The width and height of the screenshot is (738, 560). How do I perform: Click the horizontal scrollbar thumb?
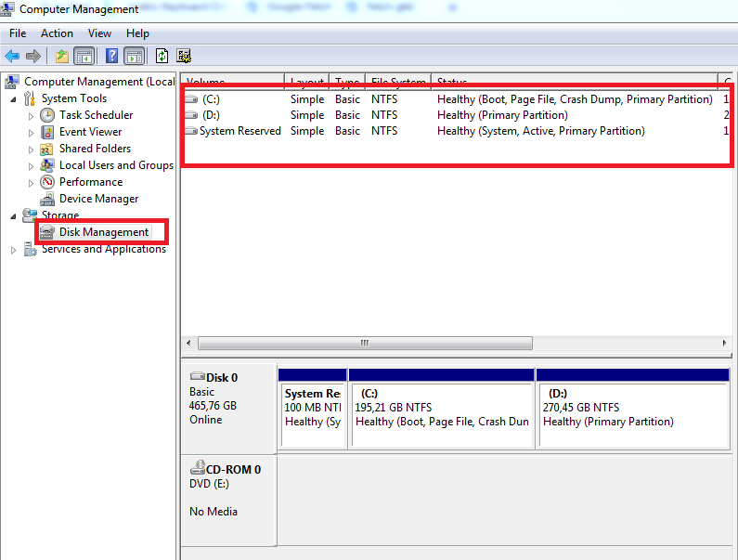[365, 343]
